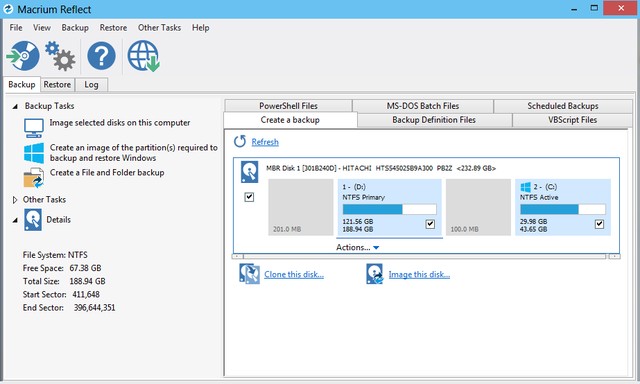640x384 pixels.
Task: Click the D: partition usage bar
Action: (389, 209)
